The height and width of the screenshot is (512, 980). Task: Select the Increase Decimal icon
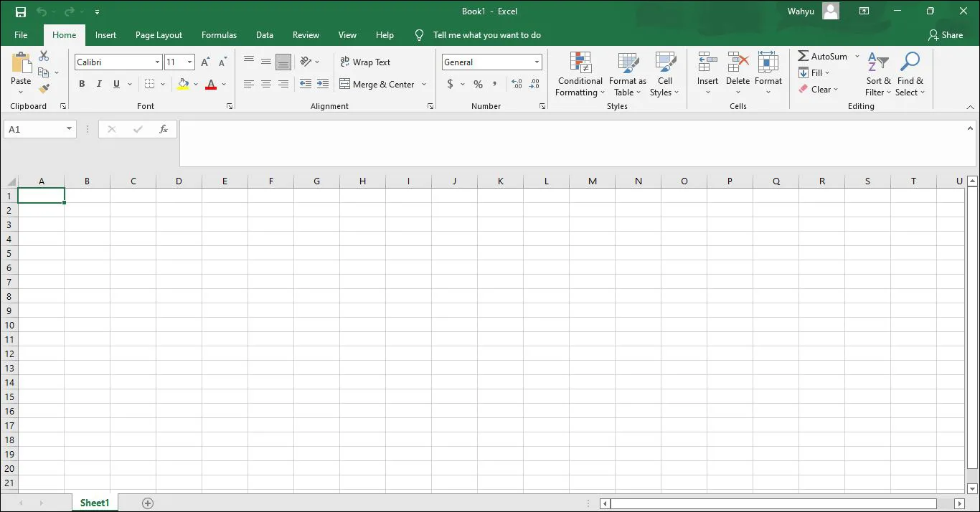pos(516,84)
